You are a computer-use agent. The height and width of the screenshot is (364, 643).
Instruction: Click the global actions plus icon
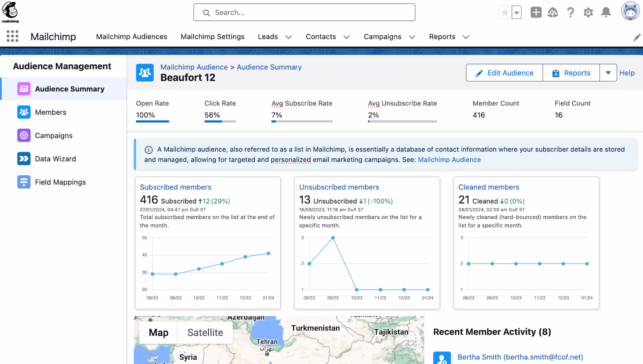pos(536,12)
